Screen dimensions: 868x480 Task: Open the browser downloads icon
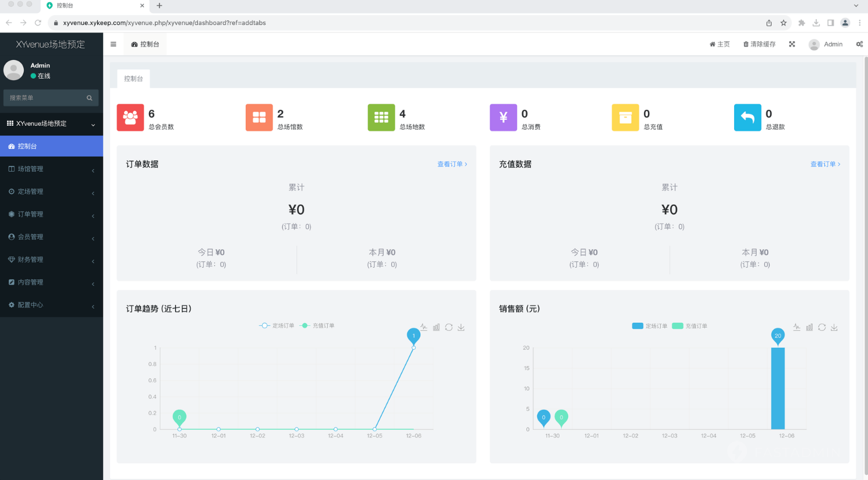pyautogui.click(x=816, y=23)
